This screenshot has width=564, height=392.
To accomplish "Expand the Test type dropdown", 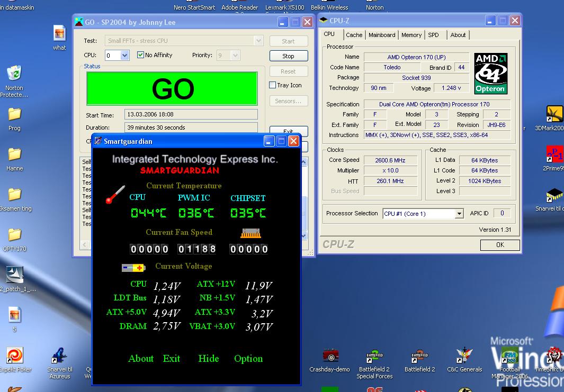I will [258, 41].
